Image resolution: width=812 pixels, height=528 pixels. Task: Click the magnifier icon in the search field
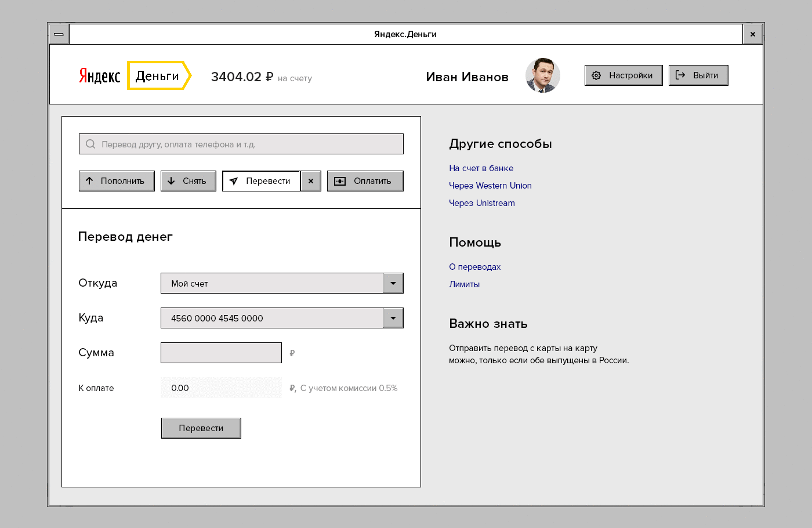click(x=90, y=144)
